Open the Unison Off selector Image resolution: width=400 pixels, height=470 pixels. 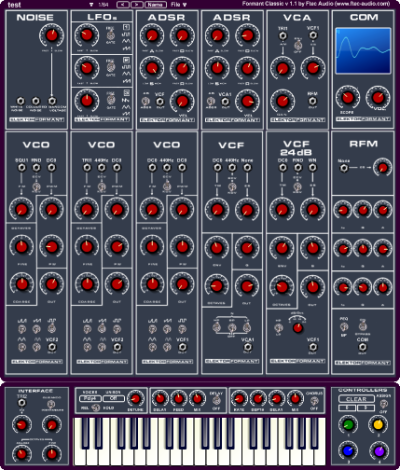click(x=114, y=398)
